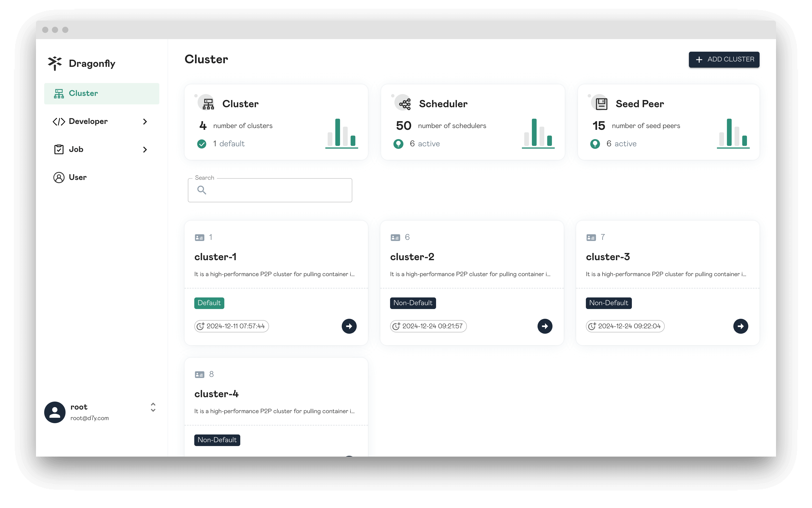Toggle cluster-2 Non-Default status badge
This screenshot has height=508, width=812.
(412, 303)
